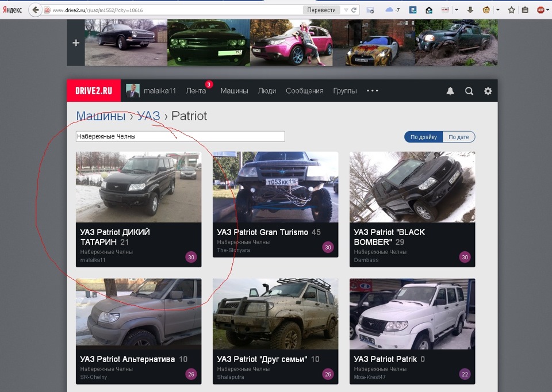This screenshot has height=392, width=552.
Task: Open the Машины navbar section
Action: 235,91
